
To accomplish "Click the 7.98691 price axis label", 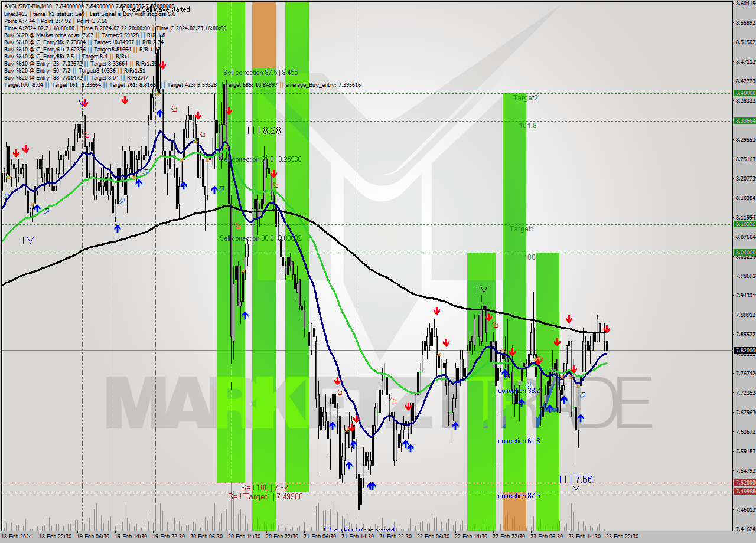I will coord(745,276).
